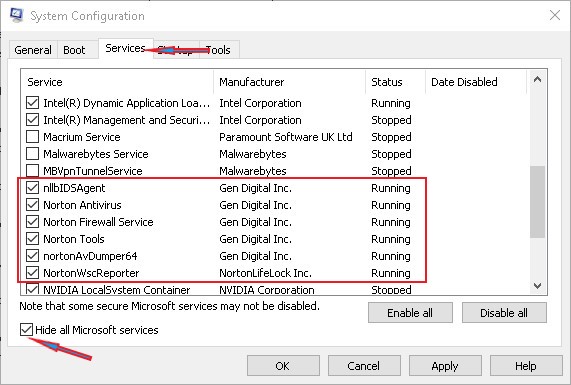Select the Services tab
The image size is (571, 385).
(125, 48)
